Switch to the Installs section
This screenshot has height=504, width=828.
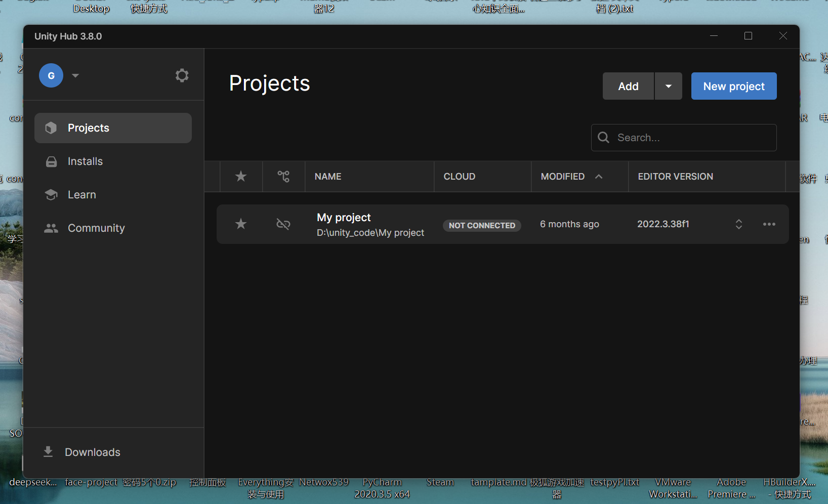(113, 161)
